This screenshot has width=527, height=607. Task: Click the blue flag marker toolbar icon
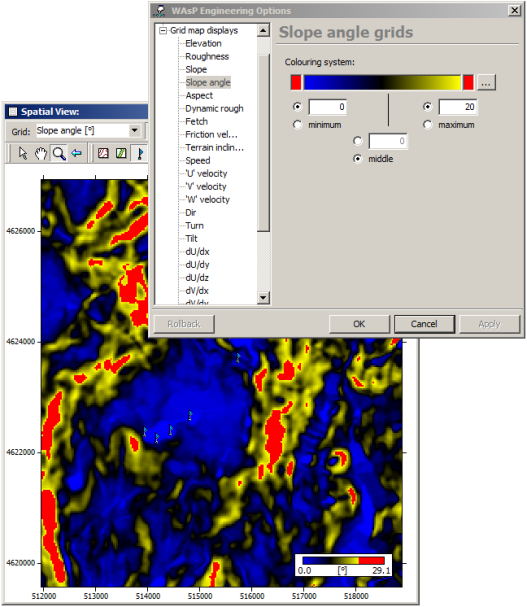click(140, 153)
